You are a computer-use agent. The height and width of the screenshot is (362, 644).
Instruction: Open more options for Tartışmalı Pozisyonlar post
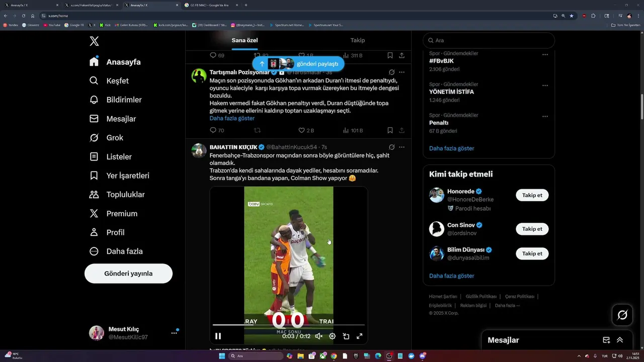coord(401,72)
